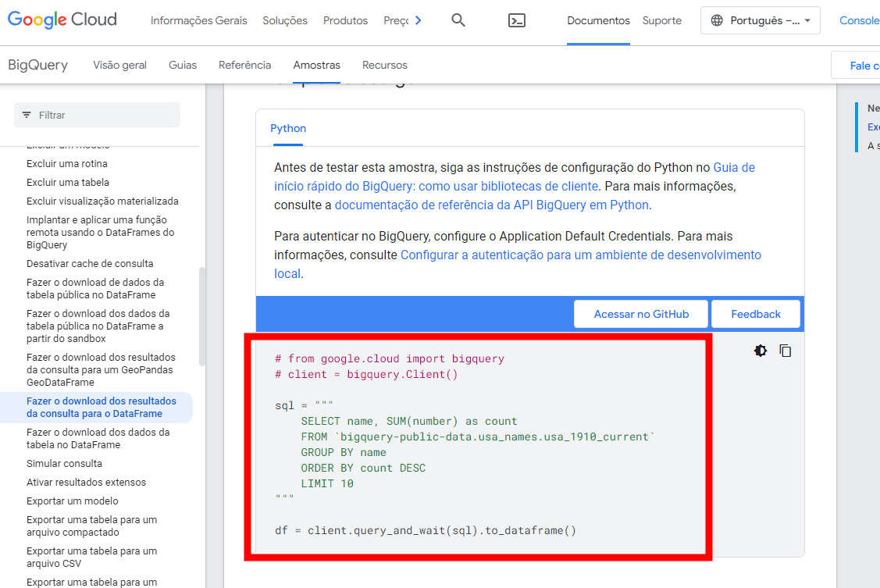The width and height of the screenshot is (880, 588).
Task: Open Excluir visualização materializada sample
Action: click(x=102, y=201)
